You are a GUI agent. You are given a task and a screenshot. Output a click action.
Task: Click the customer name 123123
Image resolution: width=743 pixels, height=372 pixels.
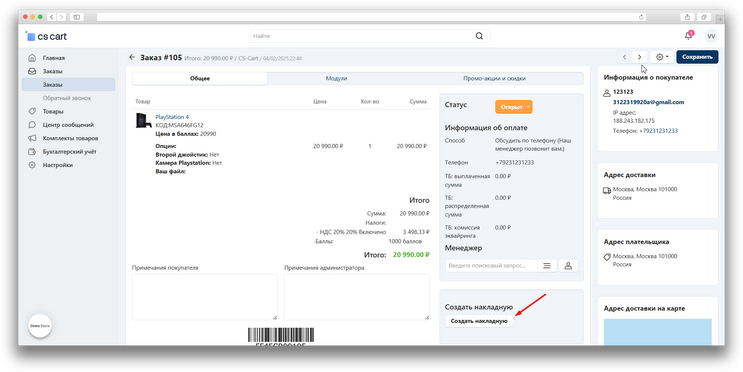(623, 92)
